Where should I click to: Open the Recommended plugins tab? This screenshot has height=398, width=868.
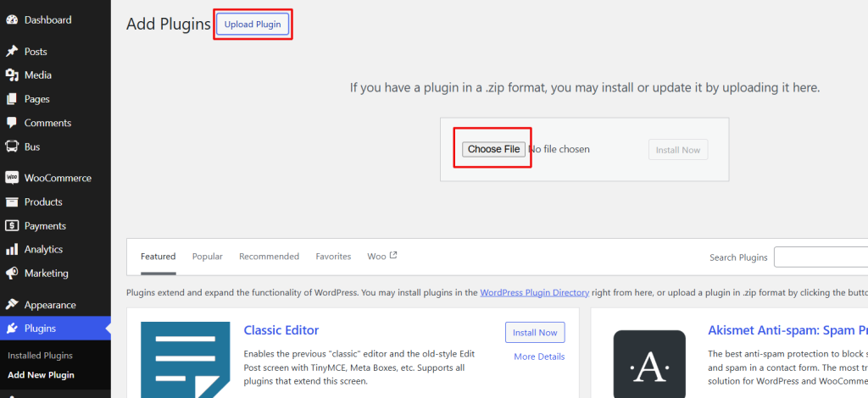point(269,257)
